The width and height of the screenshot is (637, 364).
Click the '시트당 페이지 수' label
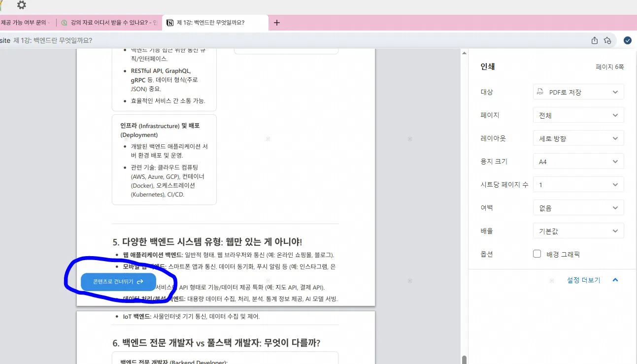pyautogui.click(x=504, y=185)
